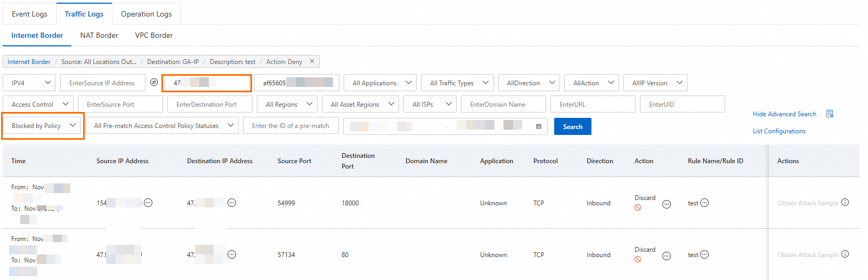Open the All Asset Regions dropdown
Image resolution: width=868 pixels, height=280 pixels.
pyautogui.click(x=360, y=104)
